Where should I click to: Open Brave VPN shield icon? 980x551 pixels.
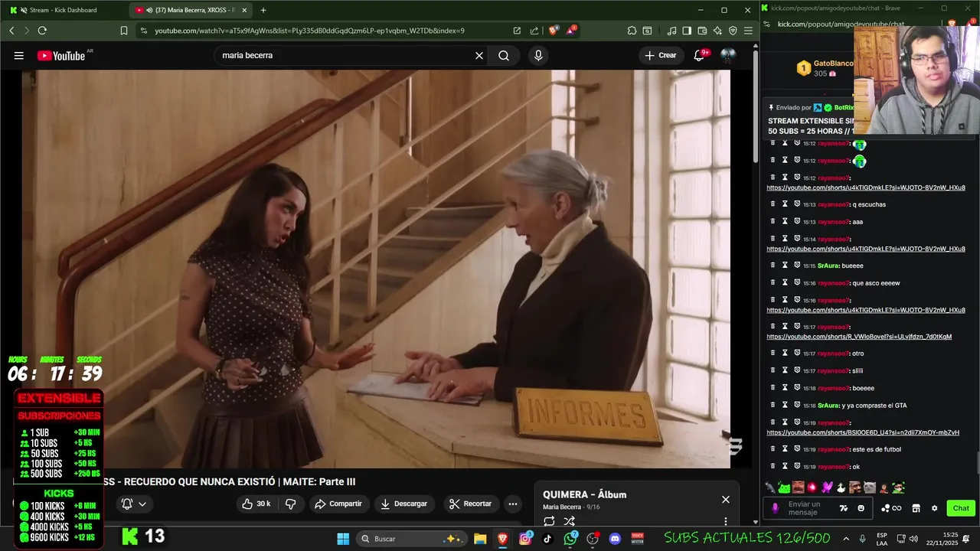coord(733,31)
